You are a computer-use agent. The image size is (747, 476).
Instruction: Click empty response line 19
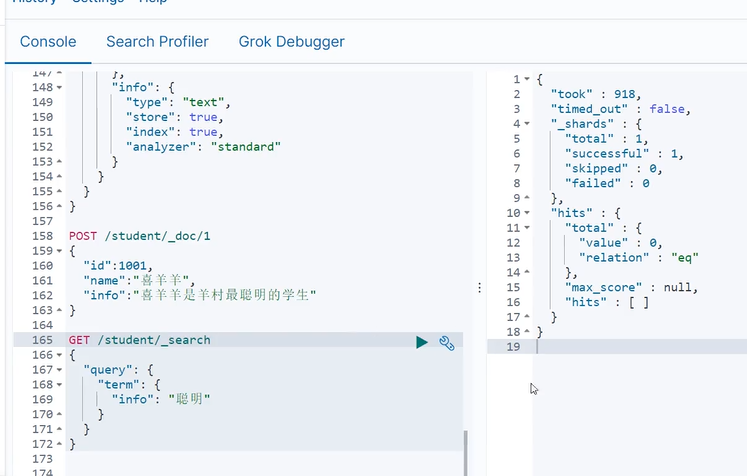coord(617,347)
